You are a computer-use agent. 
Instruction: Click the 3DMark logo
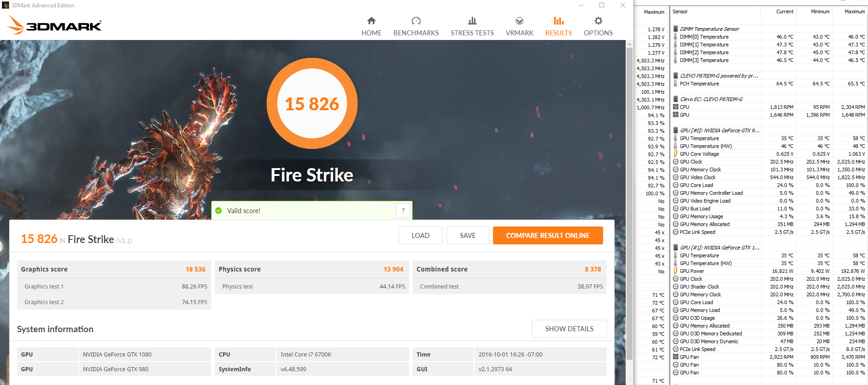tap(54, 25)
